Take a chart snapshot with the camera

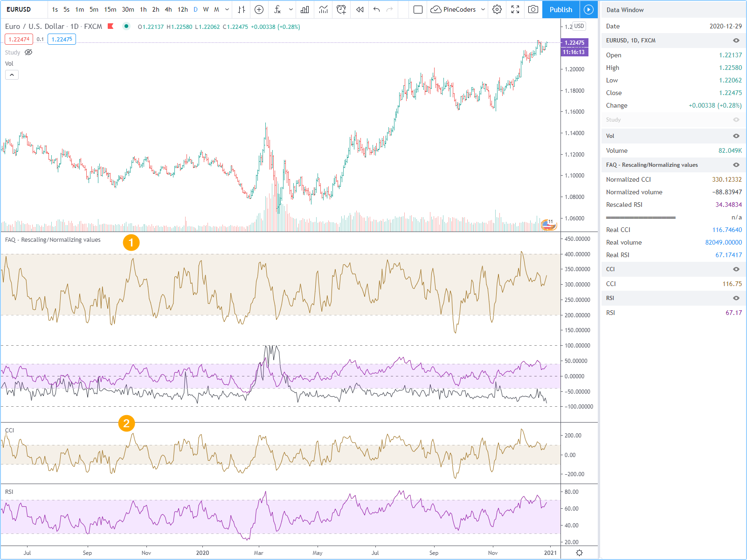tap(533, 9)
